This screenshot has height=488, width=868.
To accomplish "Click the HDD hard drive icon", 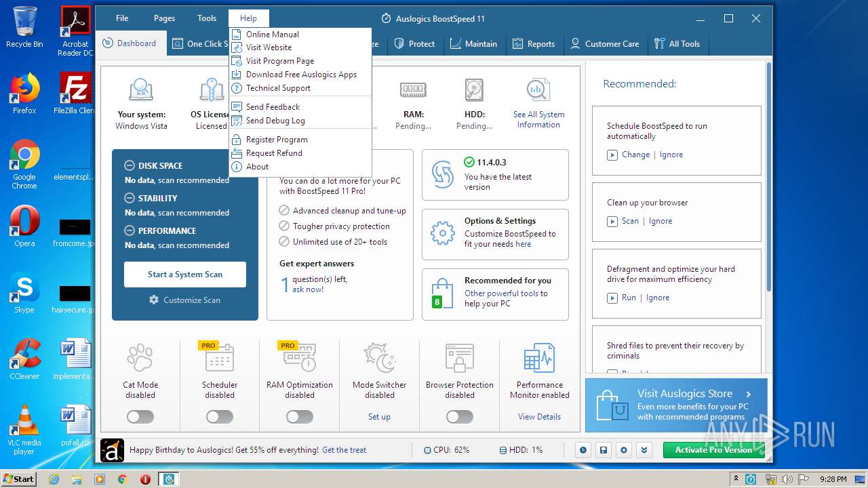I will point(474,90).
